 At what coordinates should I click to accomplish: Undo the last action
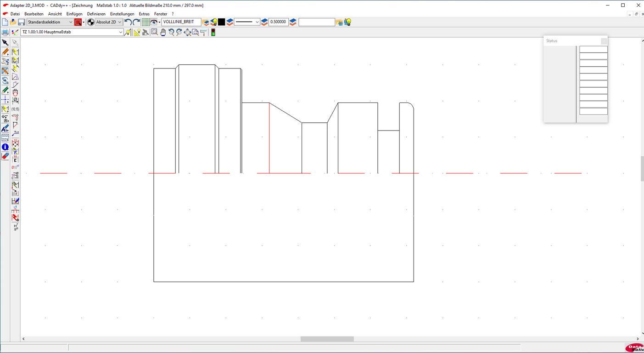(128, 22)
